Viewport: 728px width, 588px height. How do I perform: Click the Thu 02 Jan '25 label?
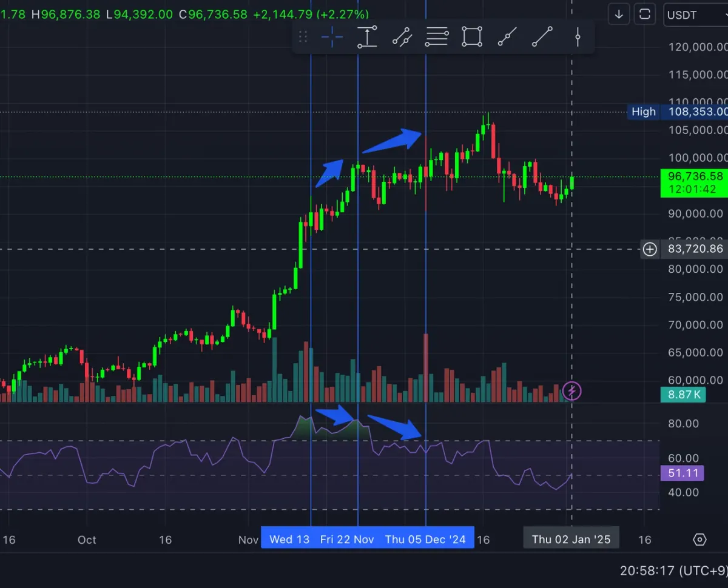click(x=571, y=540)
